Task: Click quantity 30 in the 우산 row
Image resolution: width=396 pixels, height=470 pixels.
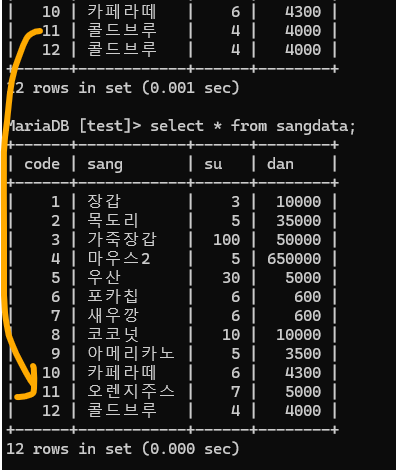Action: pyautogui.click(x=231, y=278)
